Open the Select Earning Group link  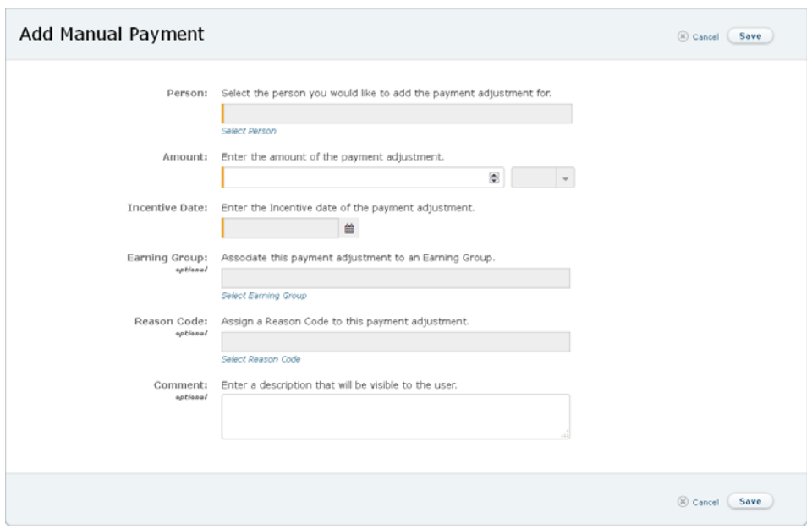click(x=263, y=296)
